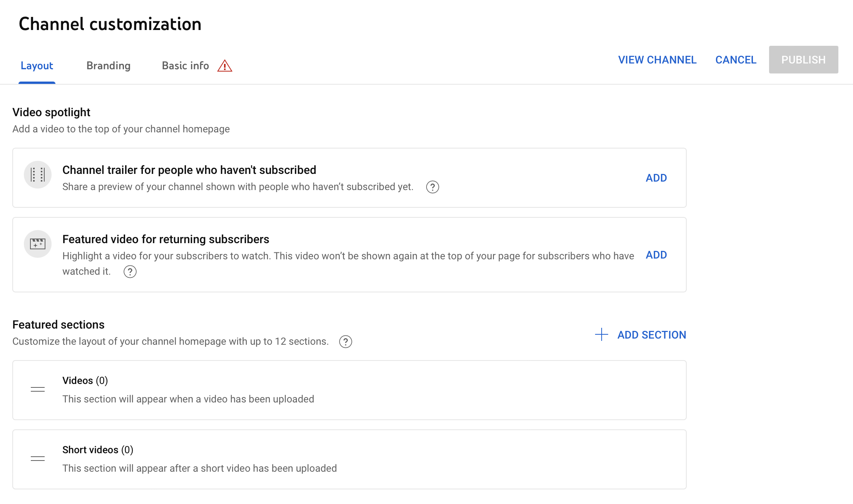Image resolution: width=853 pixels, height=504 pixels.
Task: Grab the drag handle for Short videos section
Action: click(x=38, y=459)
